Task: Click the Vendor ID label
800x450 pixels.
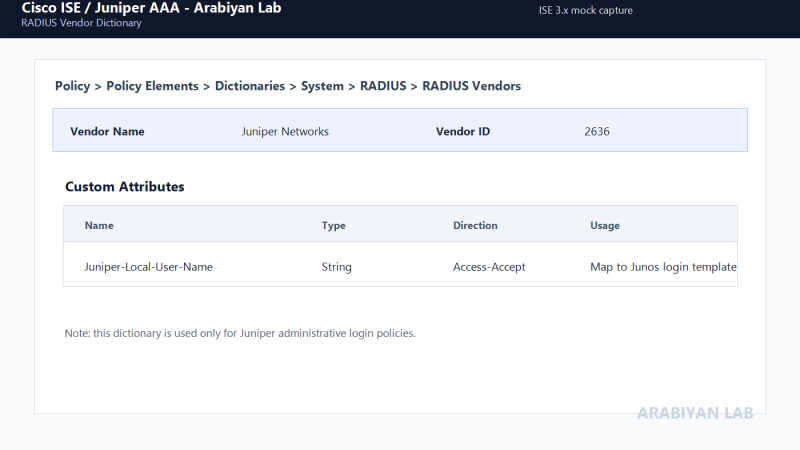Action: point(463,132)
